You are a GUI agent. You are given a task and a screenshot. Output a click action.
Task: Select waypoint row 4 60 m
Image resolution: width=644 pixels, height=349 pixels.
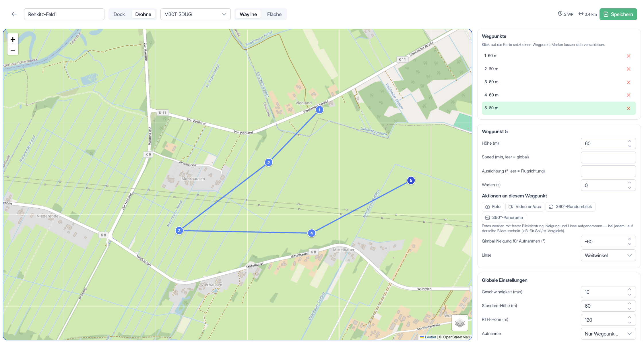click(559, 95)
